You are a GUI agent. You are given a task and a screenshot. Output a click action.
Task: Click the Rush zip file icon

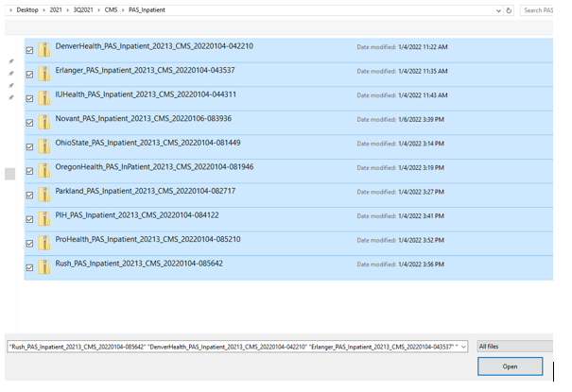[x=44, y=267]
